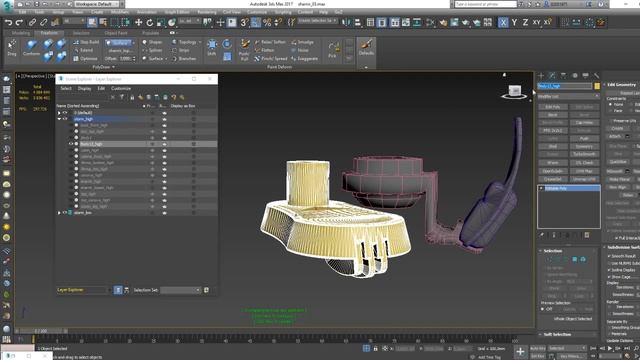This screenshot has height=360, width=640.
Task: Choose the Select and Rotate tool
Action: [x=150, y=22]
